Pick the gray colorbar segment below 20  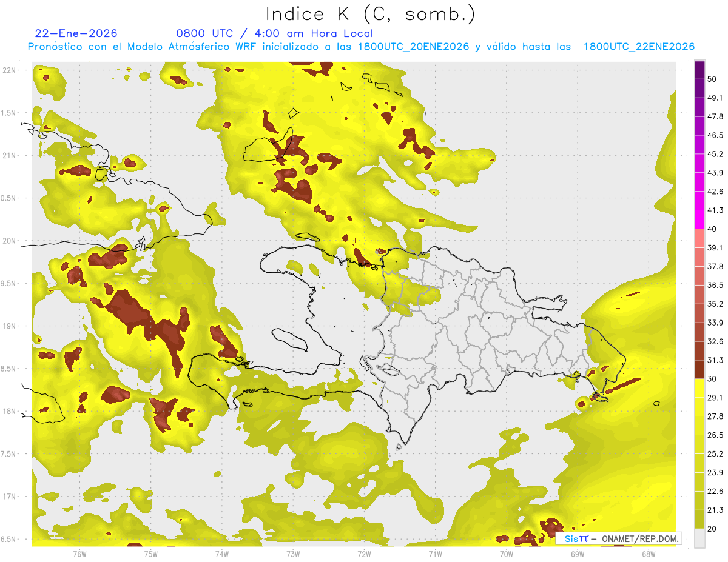699,538
